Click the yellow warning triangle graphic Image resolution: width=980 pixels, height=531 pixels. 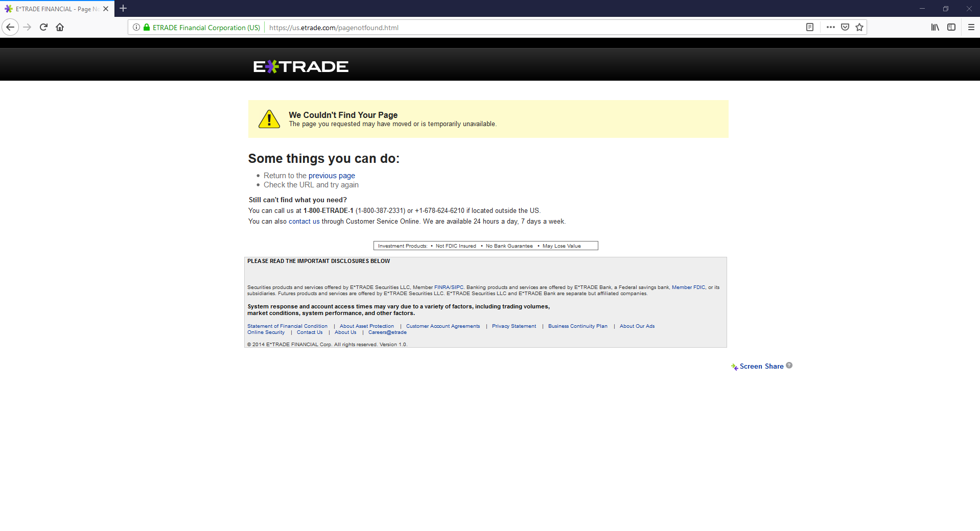[x=269, y=119]
